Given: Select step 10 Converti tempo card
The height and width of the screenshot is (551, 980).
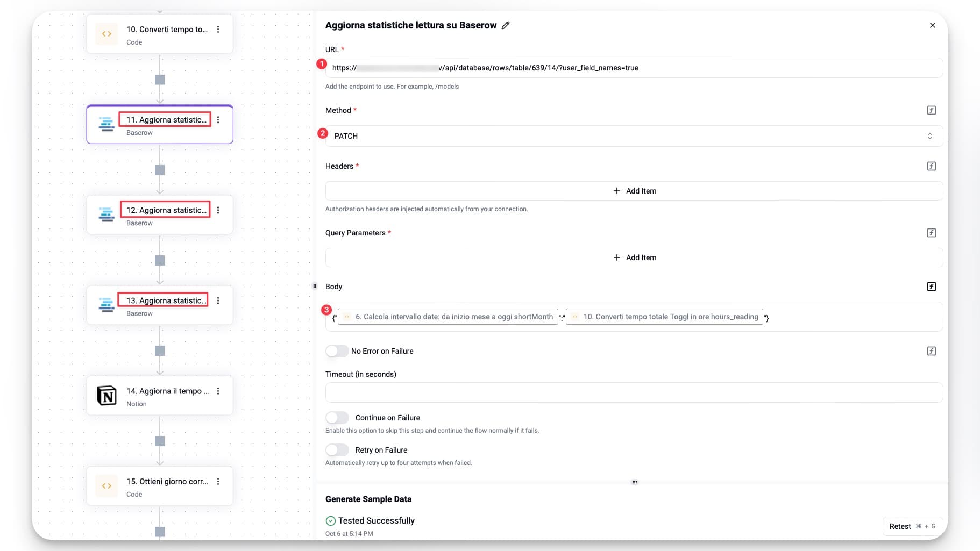Looking at the screenshot, I should pyautogui.click(x=160, y=34).
